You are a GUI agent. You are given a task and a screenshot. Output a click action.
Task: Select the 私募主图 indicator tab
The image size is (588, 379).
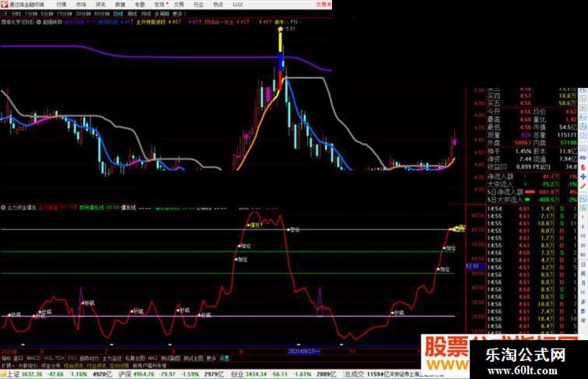point(135,358)
